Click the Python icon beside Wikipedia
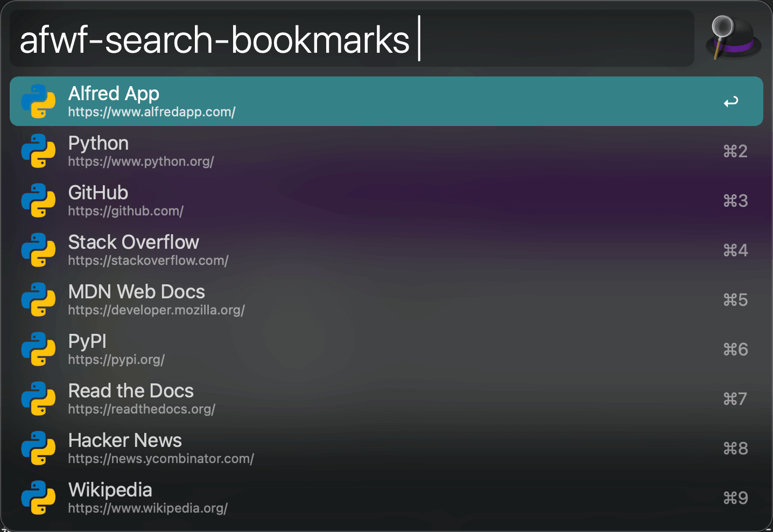 tap(38, 498)
